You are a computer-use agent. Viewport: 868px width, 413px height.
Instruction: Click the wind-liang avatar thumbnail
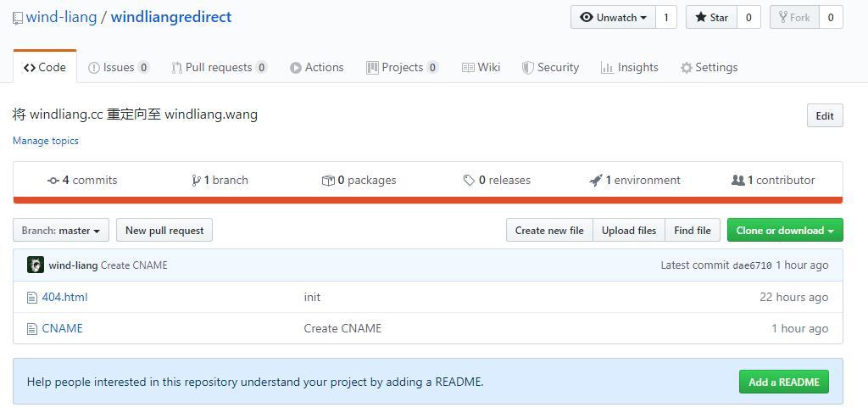(36, 265)
